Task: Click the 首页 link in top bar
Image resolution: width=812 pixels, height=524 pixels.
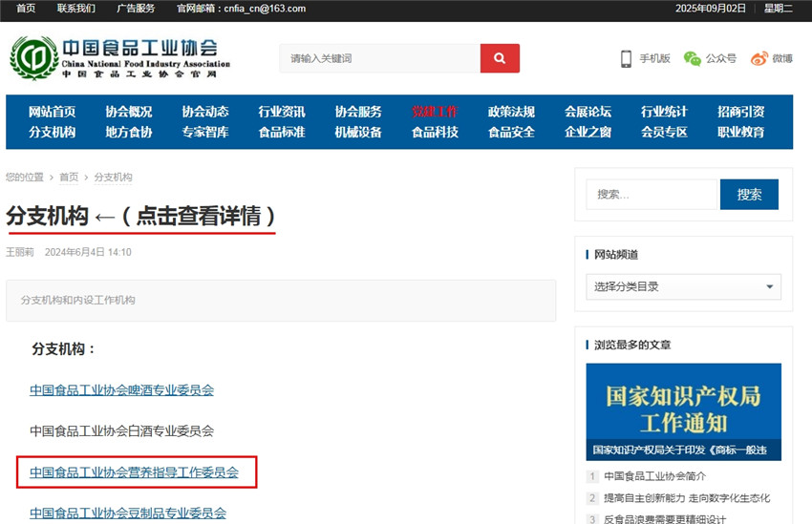Action: click(26, 9)
